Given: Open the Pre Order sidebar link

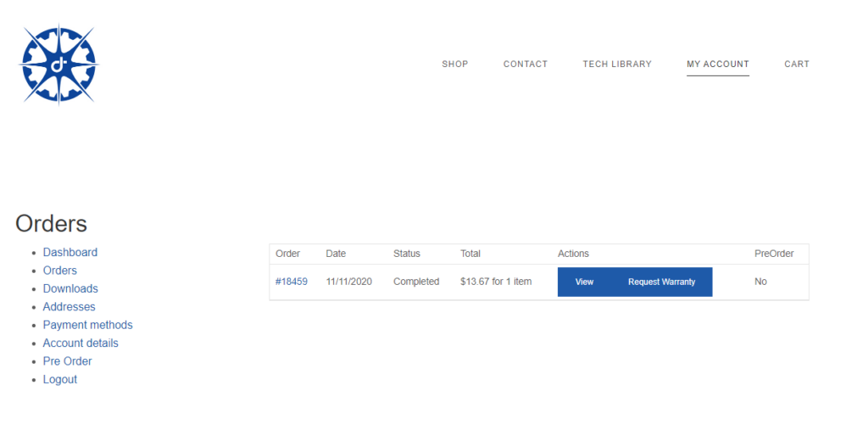Looking at the screenshot, I should point(68,361).
